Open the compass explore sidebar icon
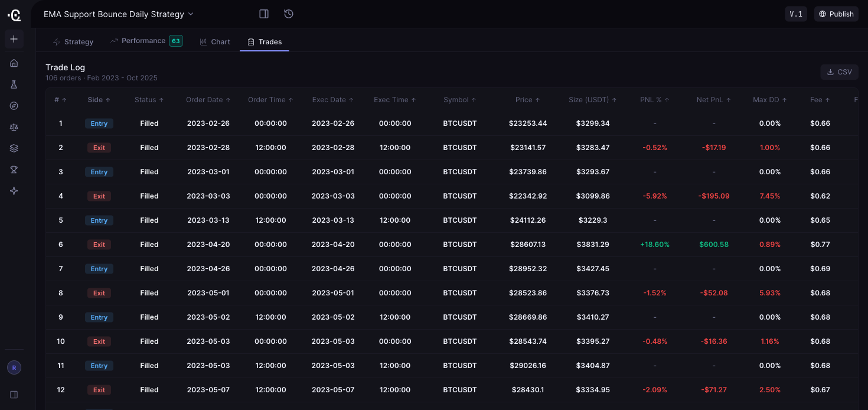868x410 pixels. click(14, 106)
